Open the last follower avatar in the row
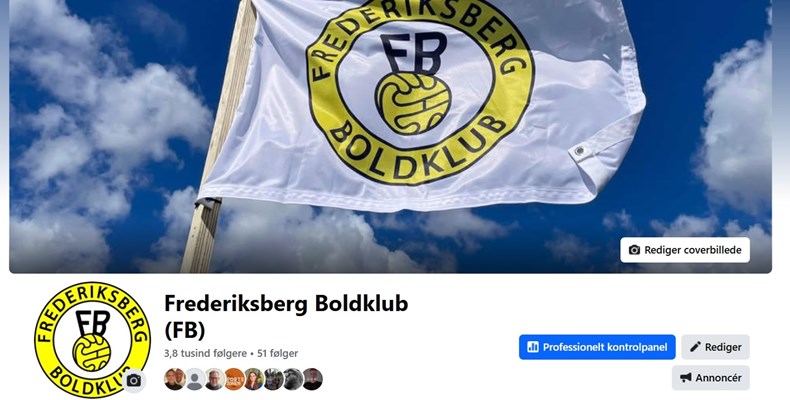The width and height of the screenshot is (790, 400). (x=312, y=379)
